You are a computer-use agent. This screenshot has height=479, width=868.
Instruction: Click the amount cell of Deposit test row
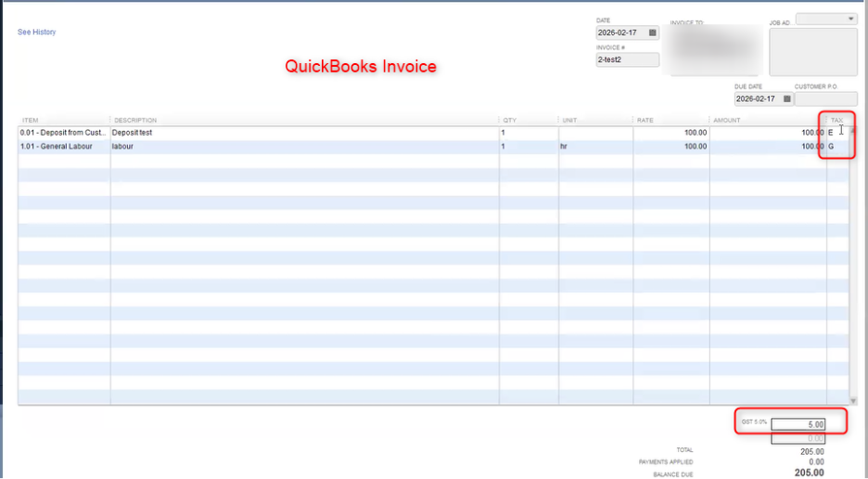point(768,133)
